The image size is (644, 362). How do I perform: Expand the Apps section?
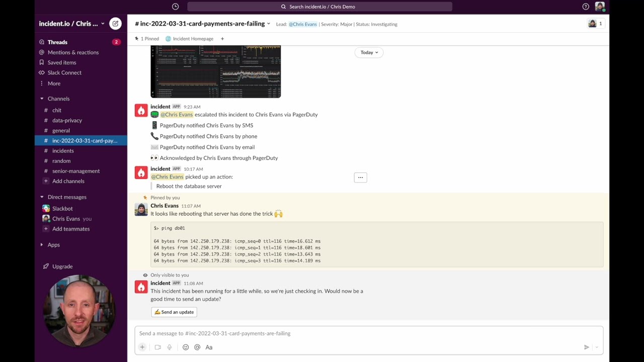click(42, 245)
